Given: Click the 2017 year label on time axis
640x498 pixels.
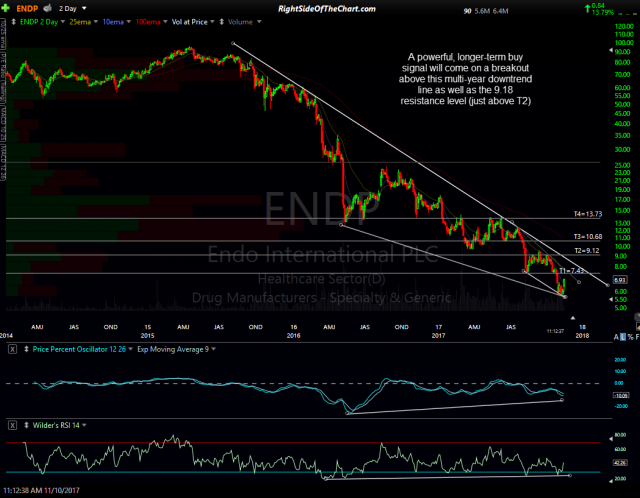Looking at the screenshot, I should (x=438, y=336).
